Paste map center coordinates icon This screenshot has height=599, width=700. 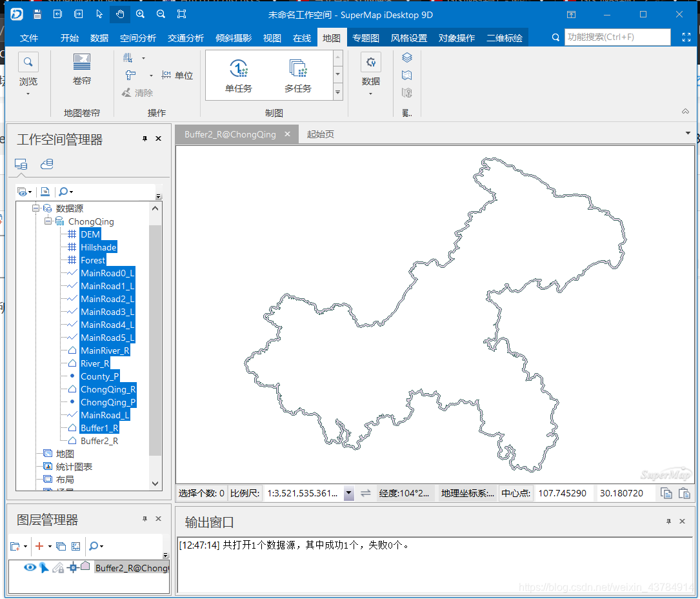pyautogui.click(x=685, y=493)
